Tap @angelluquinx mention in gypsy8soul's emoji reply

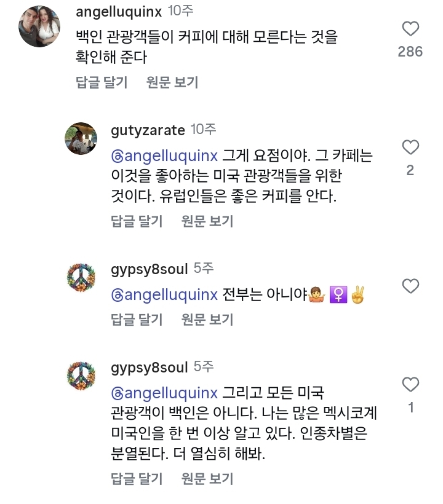tap(164, 295)
